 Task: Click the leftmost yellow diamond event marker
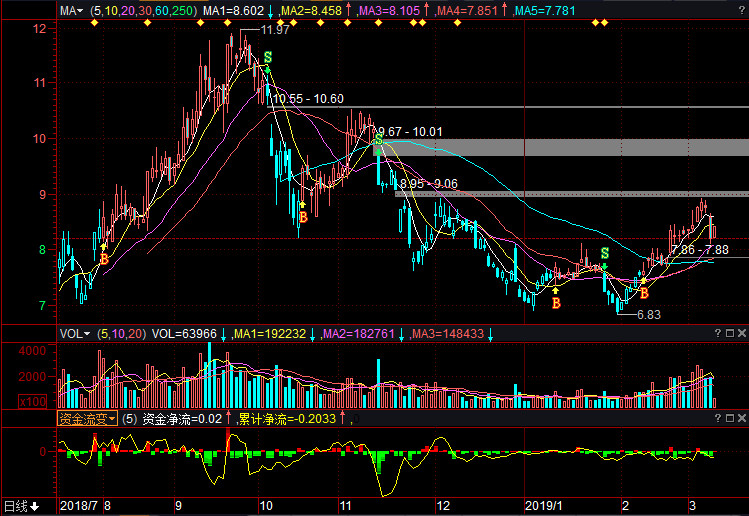pyautogui.click(x=94, y=23)
